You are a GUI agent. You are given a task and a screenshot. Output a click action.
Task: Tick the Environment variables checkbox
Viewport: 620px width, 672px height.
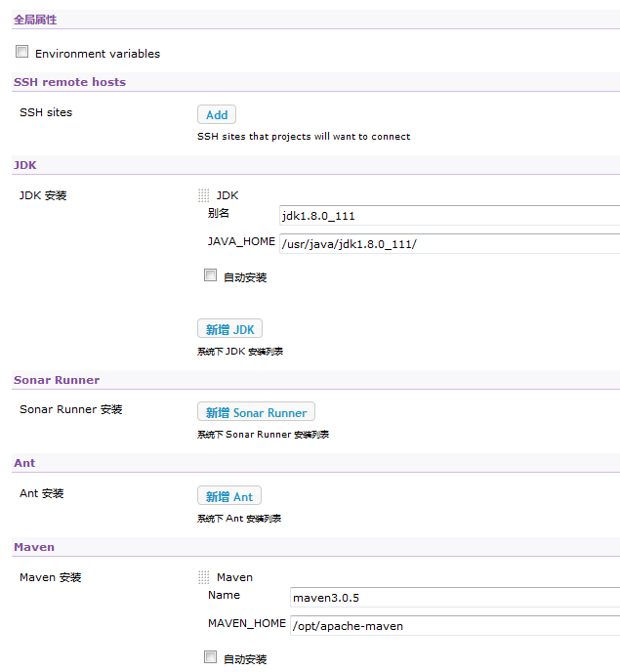[x=21, y=52]
